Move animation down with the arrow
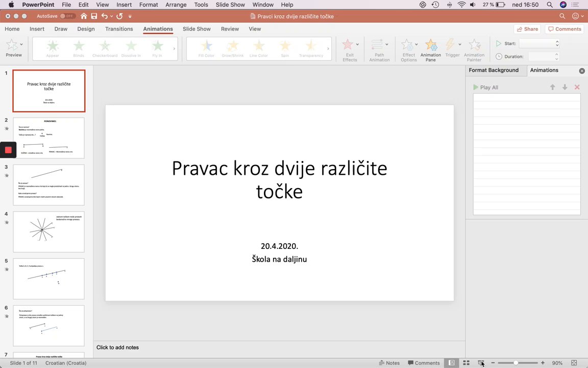This screenshot has width=588, height=368. (565, 87)
